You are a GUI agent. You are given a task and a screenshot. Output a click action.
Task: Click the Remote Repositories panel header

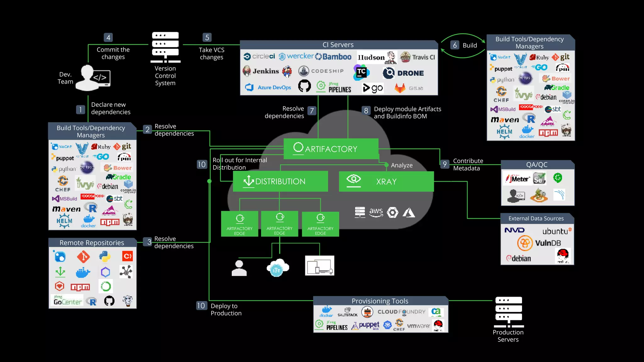click(92, 243)
